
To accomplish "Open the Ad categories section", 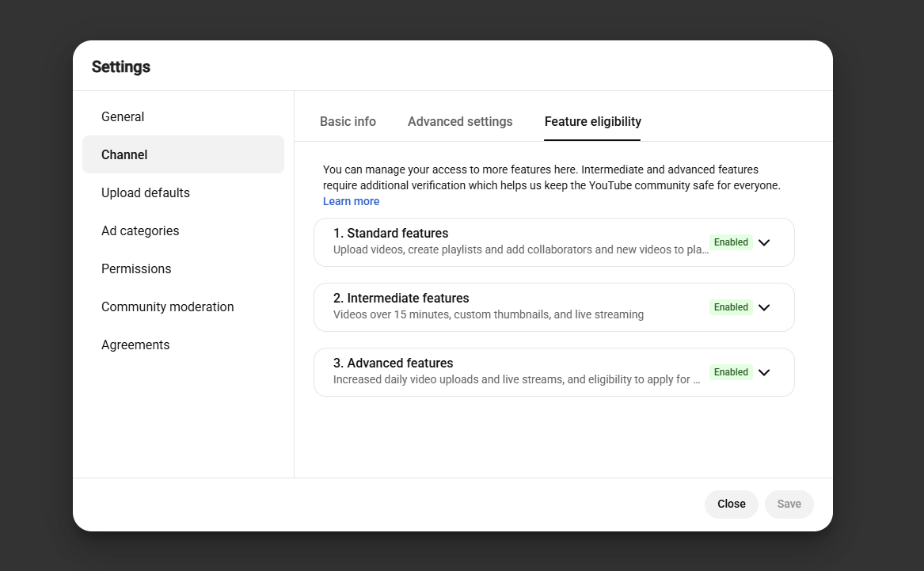I will 183,231.
